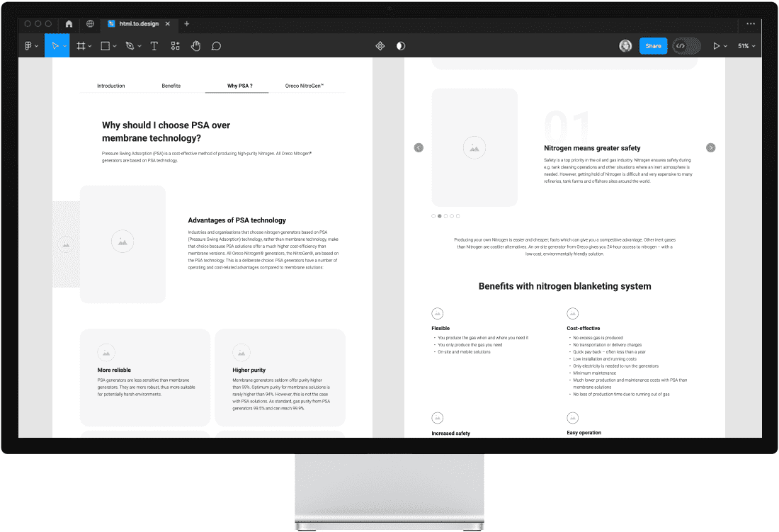Select the Hand tool
Image resolution: width=779 pixels, height=532 pixels.
pos(195,46)
